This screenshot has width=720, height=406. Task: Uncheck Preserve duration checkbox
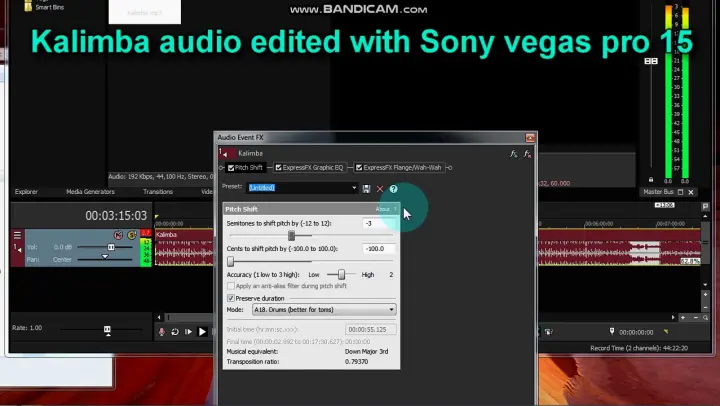[x=231, y=298]
